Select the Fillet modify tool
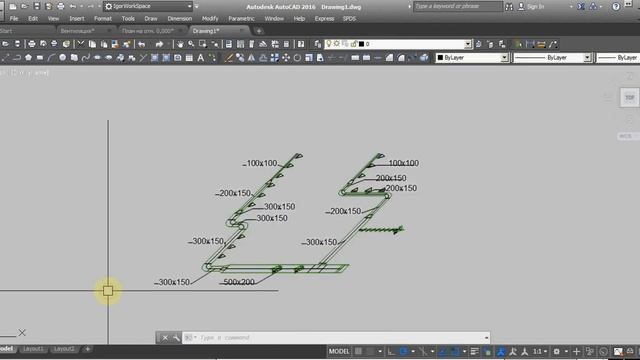The width and height of the screenshot is (640, 360). point(401,58)
